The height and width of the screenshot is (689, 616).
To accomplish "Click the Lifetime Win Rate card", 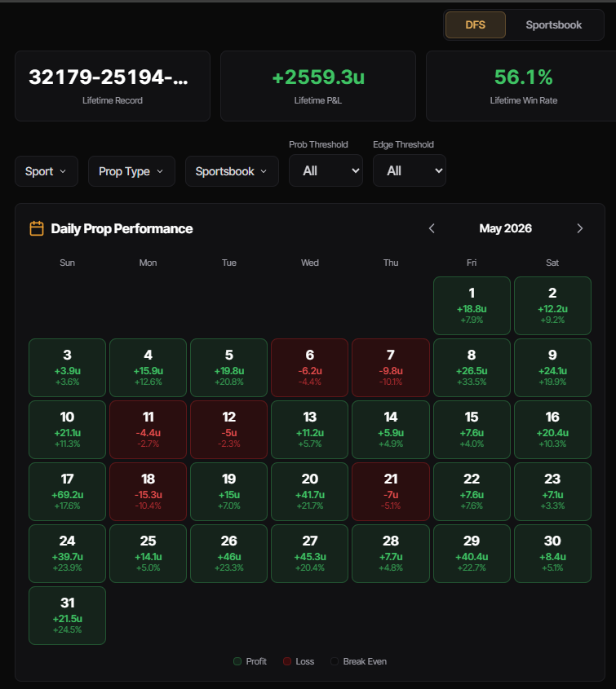I will coord(521,86).
